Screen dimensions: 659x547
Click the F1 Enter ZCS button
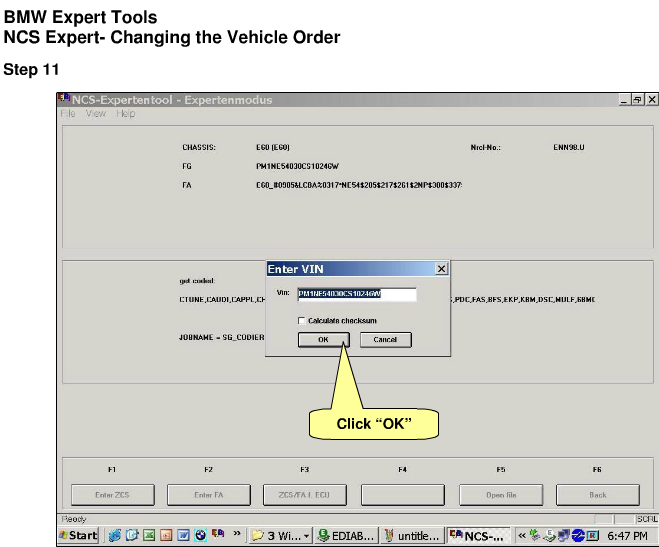113,495
